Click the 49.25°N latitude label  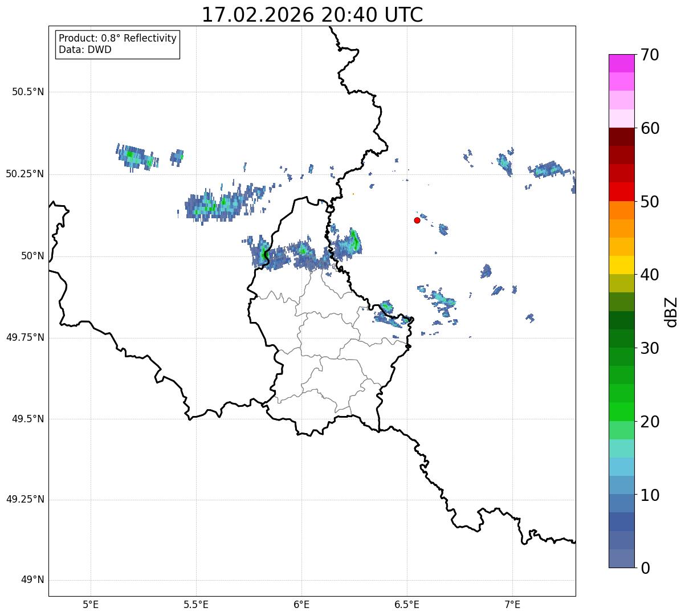click(25, 499)
